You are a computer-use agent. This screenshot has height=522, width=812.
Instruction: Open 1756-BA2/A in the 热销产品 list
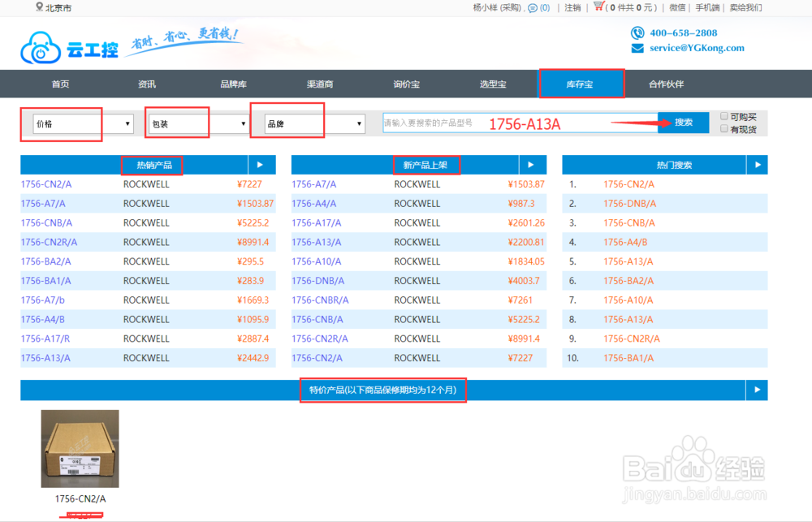click(x=45, y=261)
